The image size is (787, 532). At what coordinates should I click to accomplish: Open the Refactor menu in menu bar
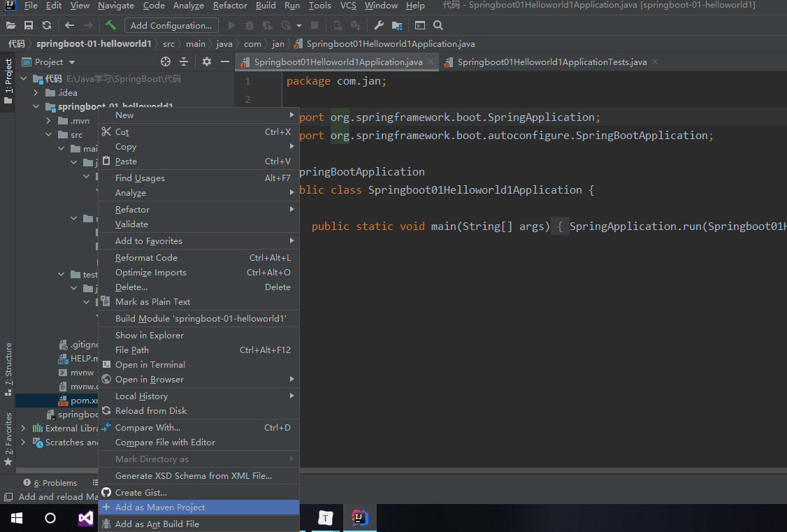coord(230,6)
